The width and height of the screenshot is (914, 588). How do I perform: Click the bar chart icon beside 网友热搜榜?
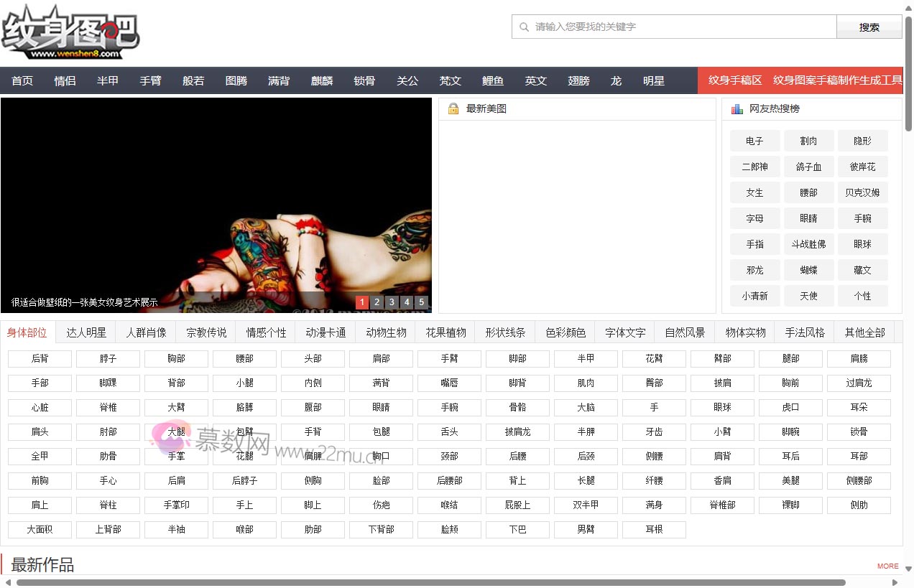point(737,109)
